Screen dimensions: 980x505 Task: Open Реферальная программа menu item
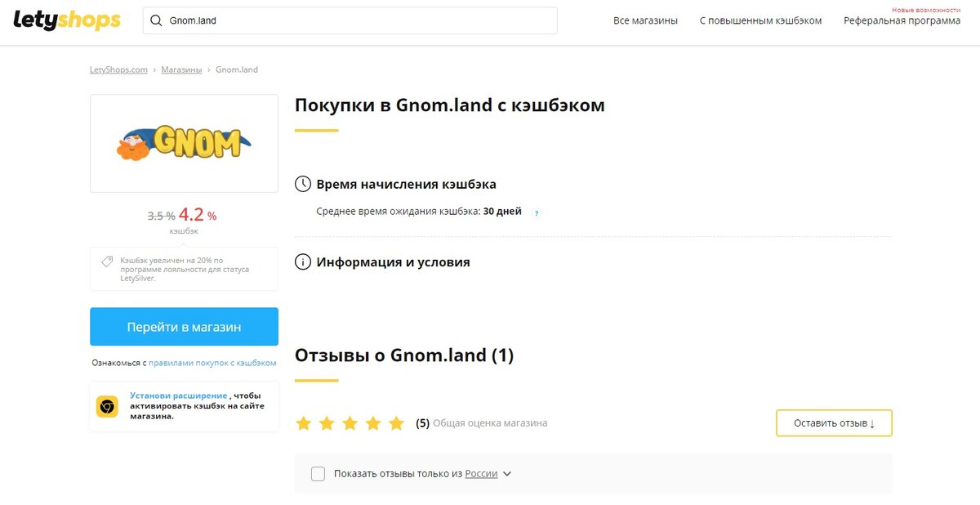click(902, 20)
